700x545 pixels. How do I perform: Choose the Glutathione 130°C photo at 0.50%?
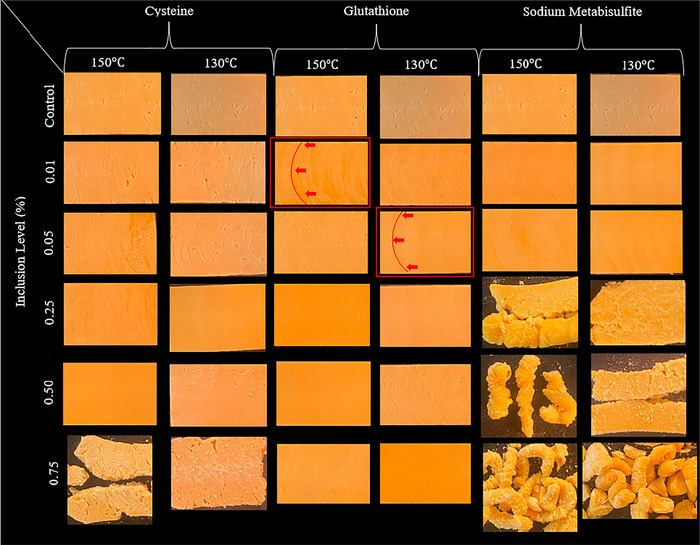pyautogui.click(x=425, y=395)
